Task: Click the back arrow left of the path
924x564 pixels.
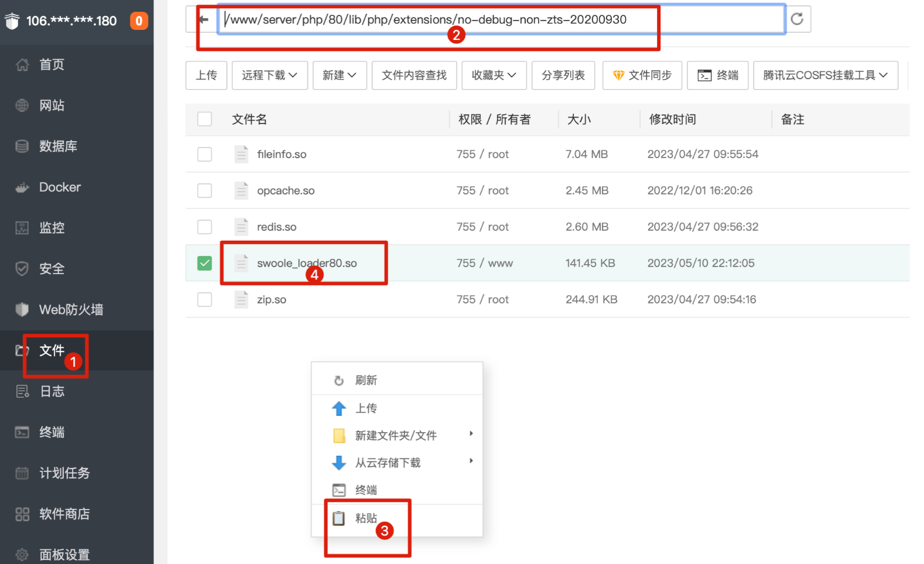Action: (204, 19)
